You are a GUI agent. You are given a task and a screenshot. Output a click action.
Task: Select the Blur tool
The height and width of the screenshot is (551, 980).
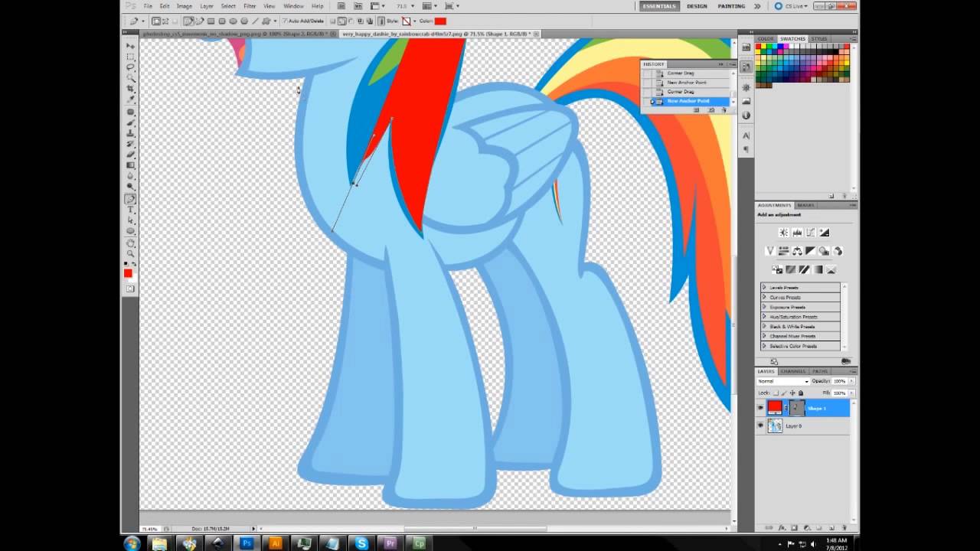click(x=131, y=177)
